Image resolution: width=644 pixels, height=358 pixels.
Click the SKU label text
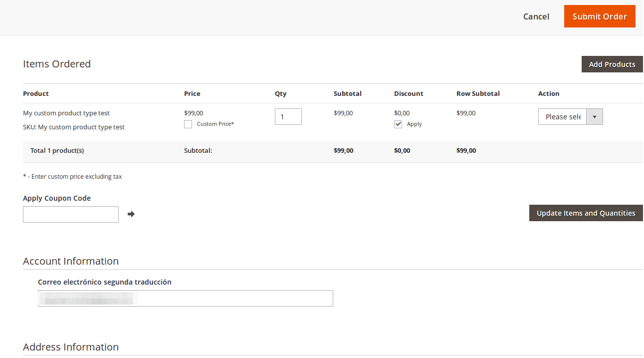click(x=74, y=127)
